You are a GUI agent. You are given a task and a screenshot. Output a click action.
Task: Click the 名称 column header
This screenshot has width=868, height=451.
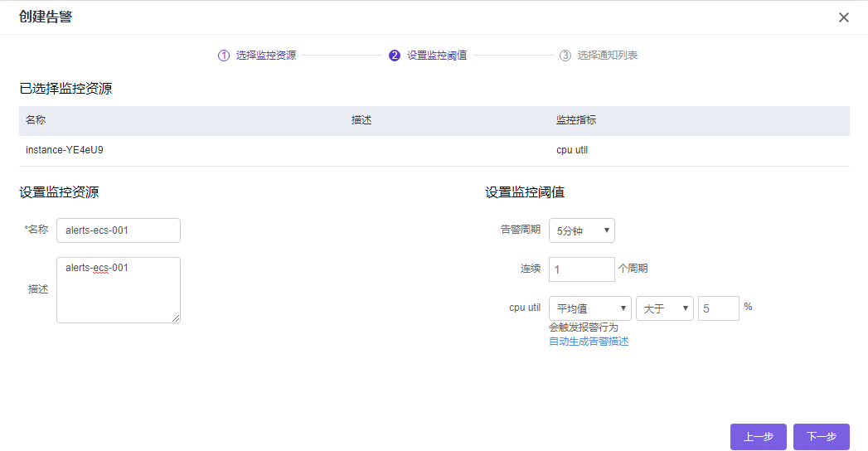36,120
